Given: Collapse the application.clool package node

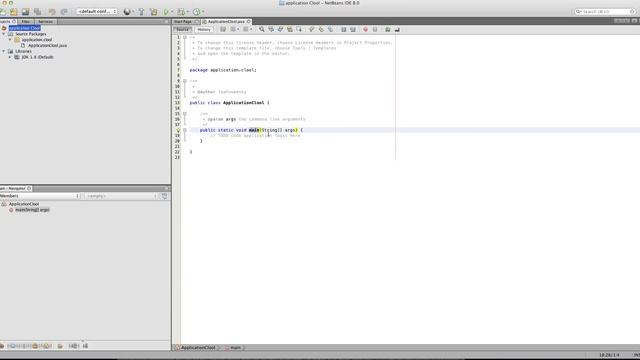Looking at the screenshot, I should click(x=10, y=40).
